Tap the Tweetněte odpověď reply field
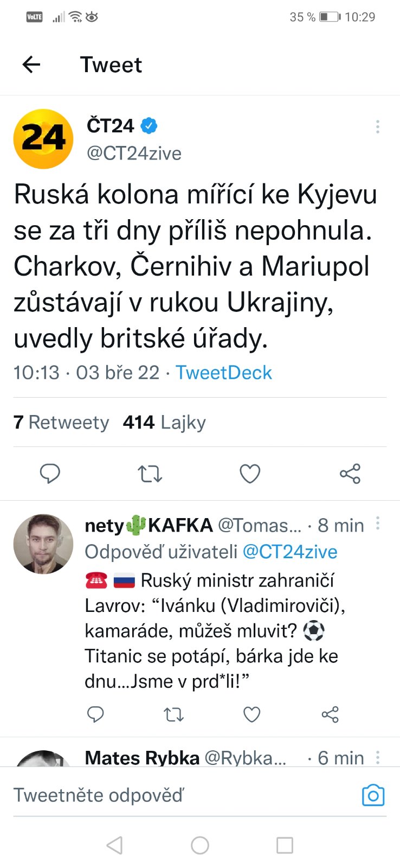The image size is (400, 868). (163, 795)
